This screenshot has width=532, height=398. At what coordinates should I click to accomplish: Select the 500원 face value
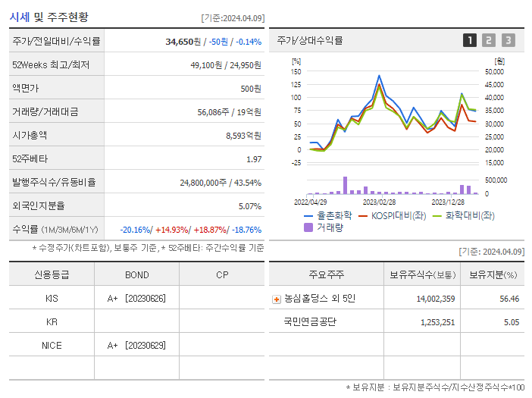tap(251, 89)
